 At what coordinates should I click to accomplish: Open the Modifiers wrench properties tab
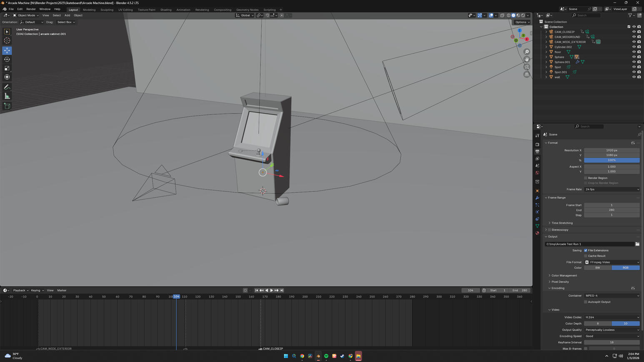click(537, 198)
